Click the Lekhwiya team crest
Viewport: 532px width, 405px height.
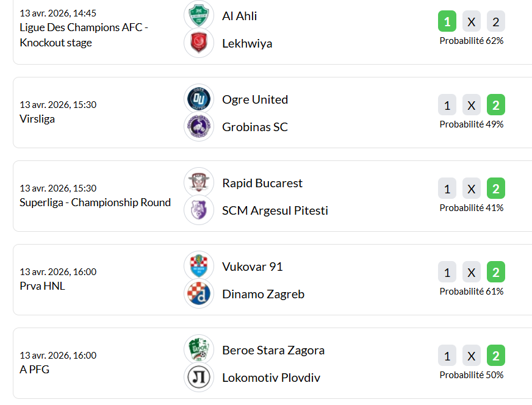click(x=199, y=43)
